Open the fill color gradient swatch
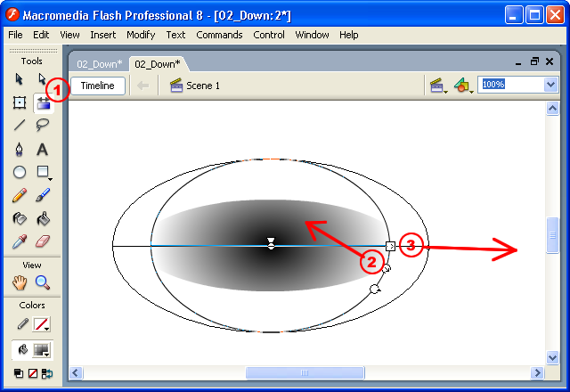Screen dimensions: 570x392 coord(41,350)
